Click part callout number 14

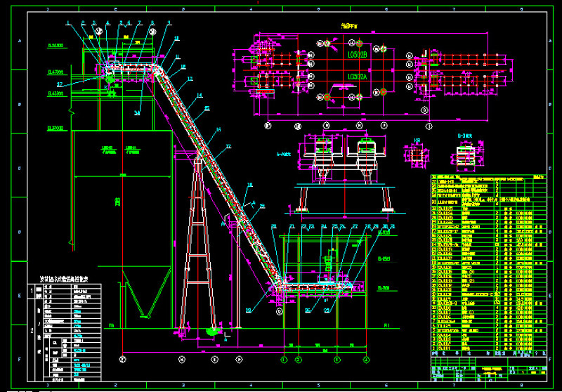click(x=200, y=96)
